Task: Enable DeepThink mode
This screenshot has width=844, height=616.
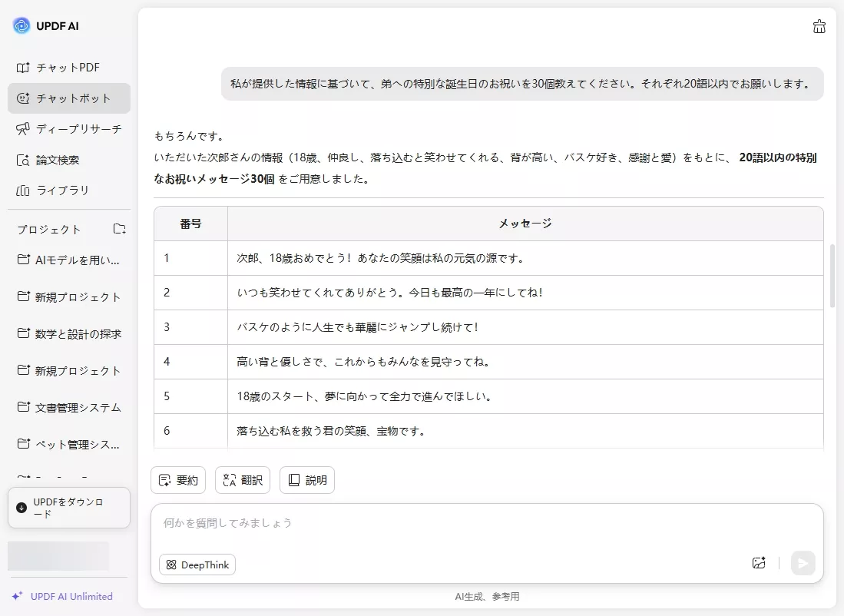Action: (x=197, y=565)
